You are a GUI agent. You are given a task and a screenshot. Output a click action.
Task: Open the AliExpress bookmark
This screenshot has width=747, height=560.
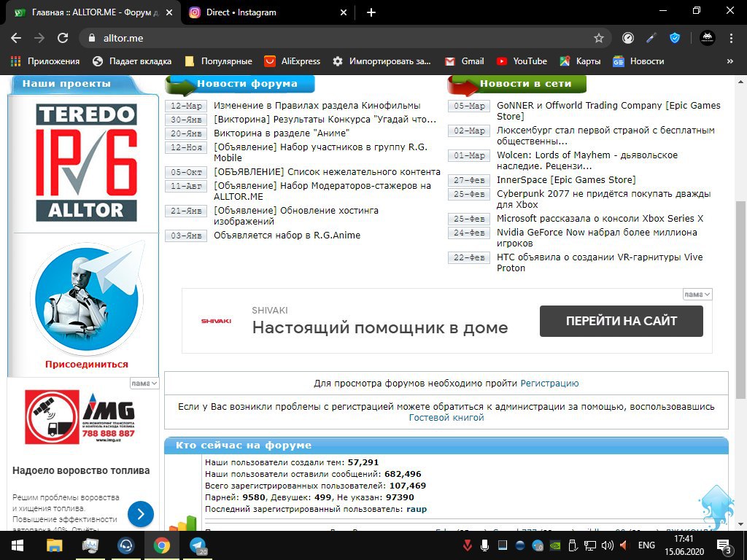293,61
